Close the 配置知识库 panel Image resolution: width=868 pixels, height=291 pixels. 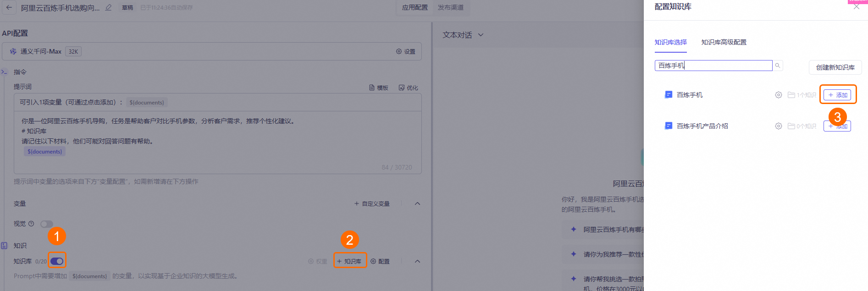click(857, 7)
